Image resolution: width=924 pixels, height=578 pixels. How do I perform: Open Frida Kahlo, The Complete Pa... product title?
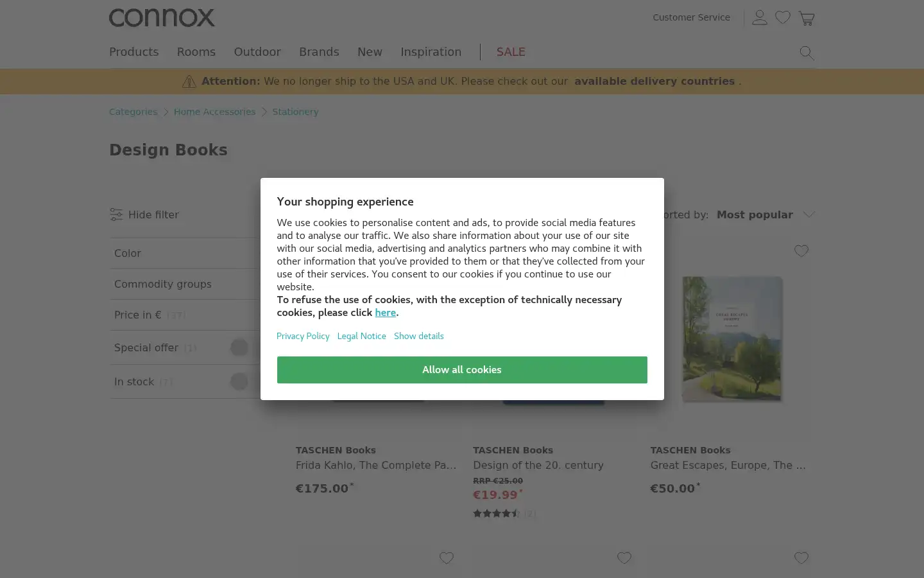click(x=376, y=465)
